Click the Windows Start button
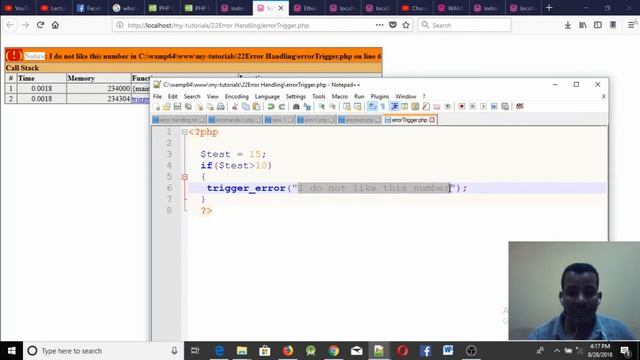This screenshot has width=640, height=360. tap(11, 351)
